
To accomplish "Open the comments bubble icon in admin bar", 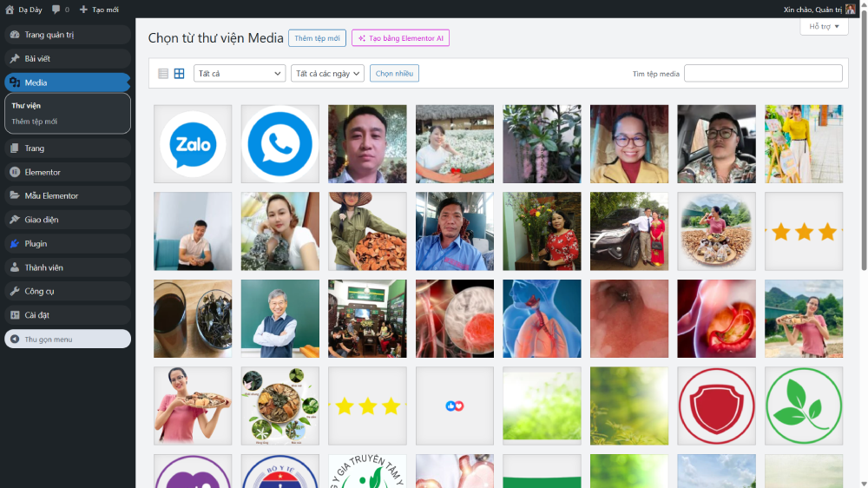I will click(56, 10).
